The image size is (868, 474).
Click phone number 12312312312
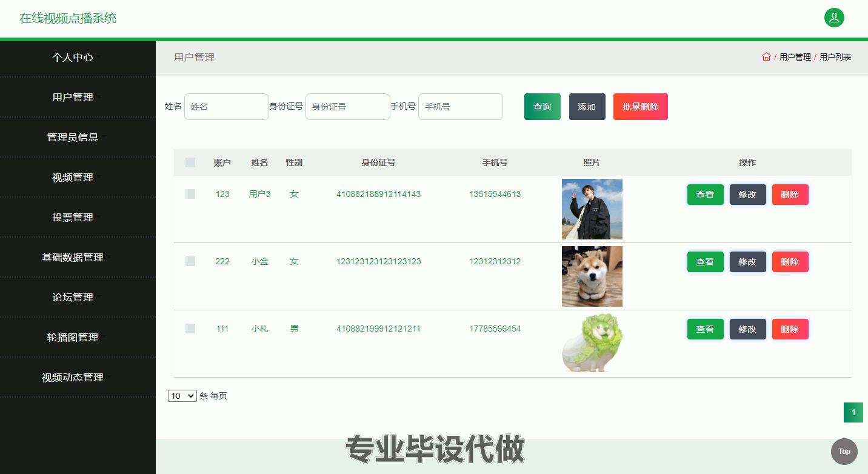[495, 261]
